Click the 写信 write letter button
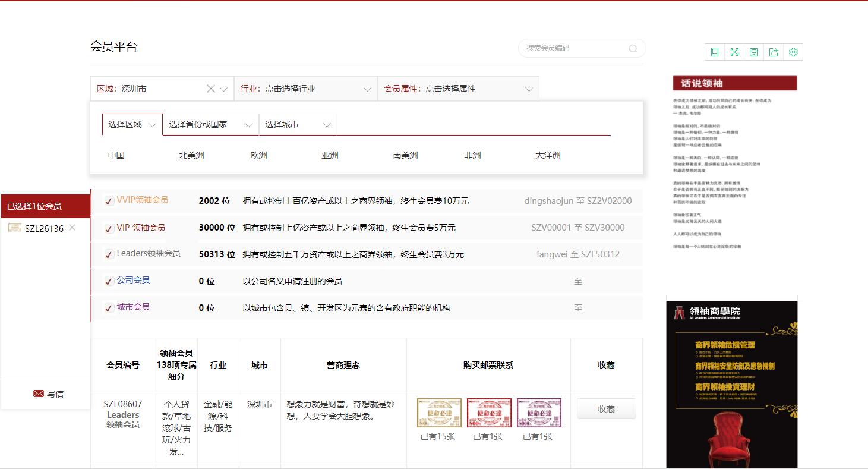The height and width of the screenshot is (469, 868). [x=48, y=394]
